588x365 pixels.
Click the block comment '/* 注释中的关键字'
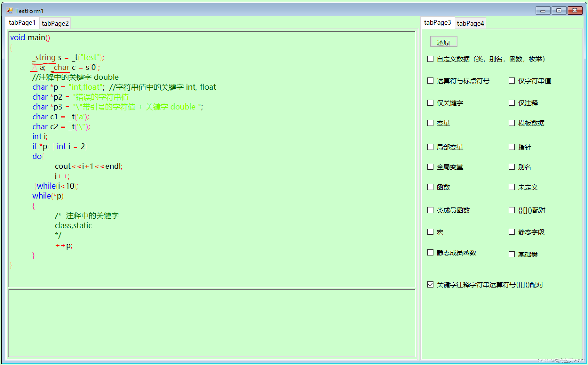tap(87, 216)
